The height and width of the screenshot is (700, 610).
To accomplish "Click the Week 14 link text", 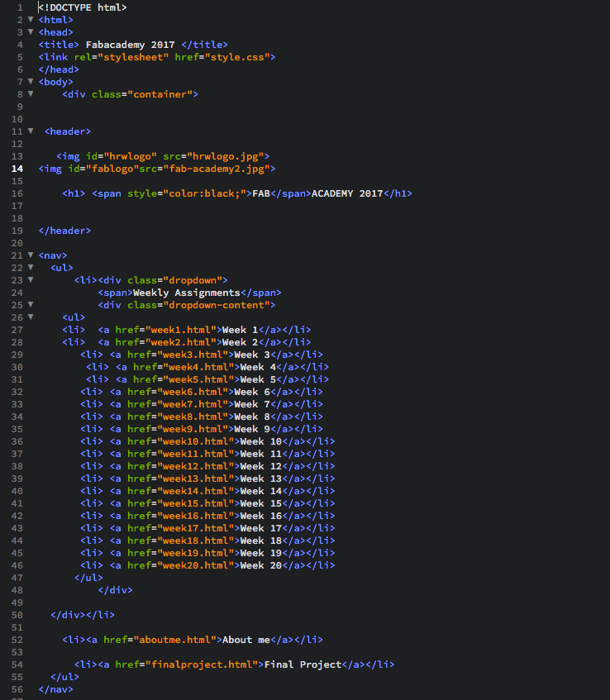I will click(x=261, y=491).
